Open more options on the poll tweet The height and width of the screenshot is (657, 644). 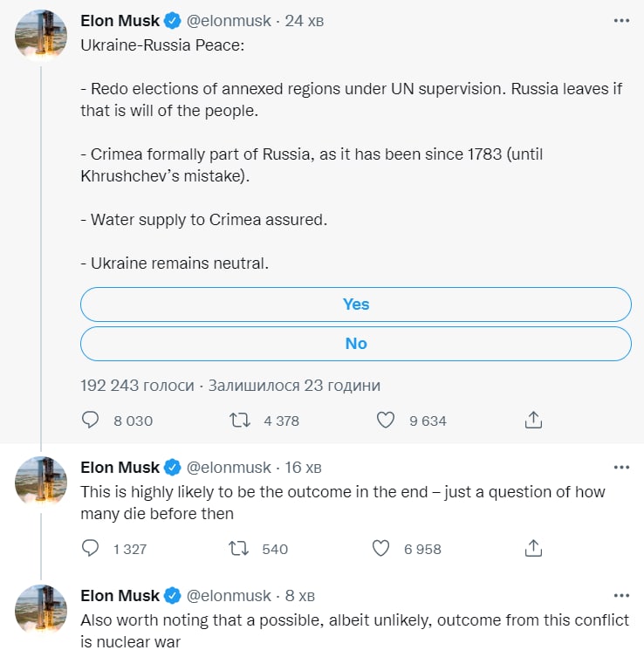pyautogui.click(x=621, y=21)
